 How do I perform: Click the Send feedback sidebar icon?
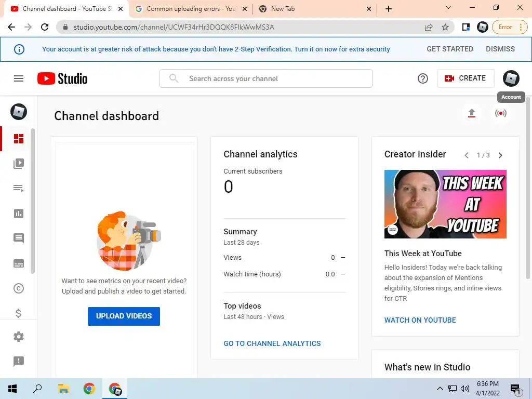pyautogui.click(x=19, y=362)
